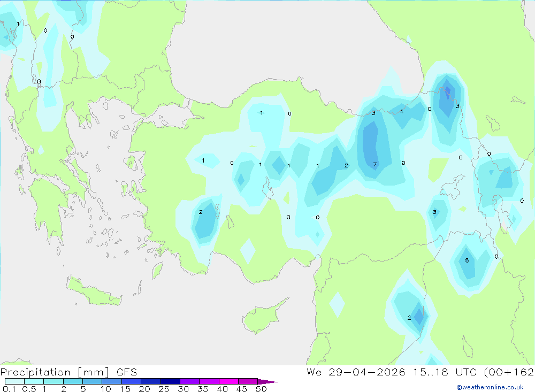Click the '(00+162' forecast offset text
Screen dimensions: 535x392
coord(509,372)
